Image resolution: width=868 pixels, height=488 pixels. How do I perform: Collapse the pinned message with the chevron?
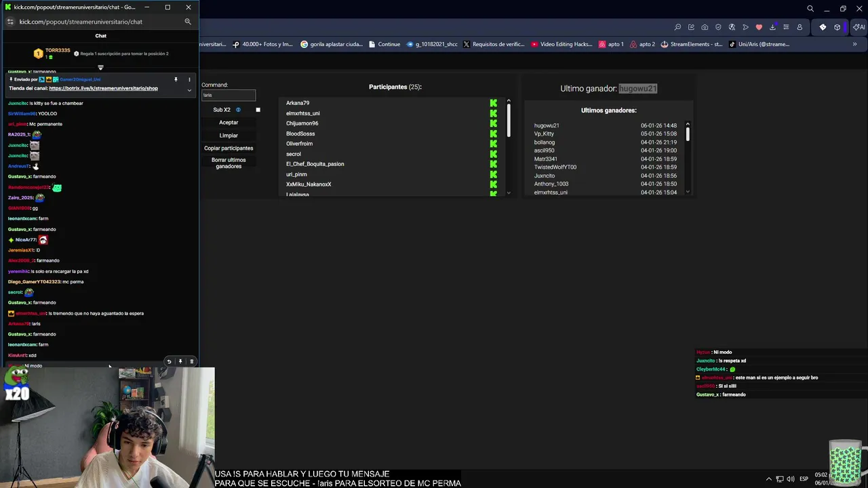[189, 89]
